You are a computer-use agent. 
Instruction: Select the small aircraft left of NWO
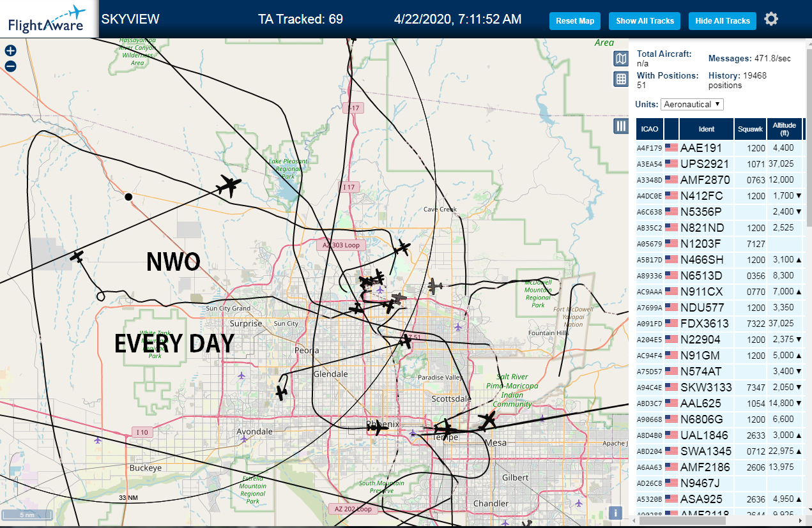(77, 256)
